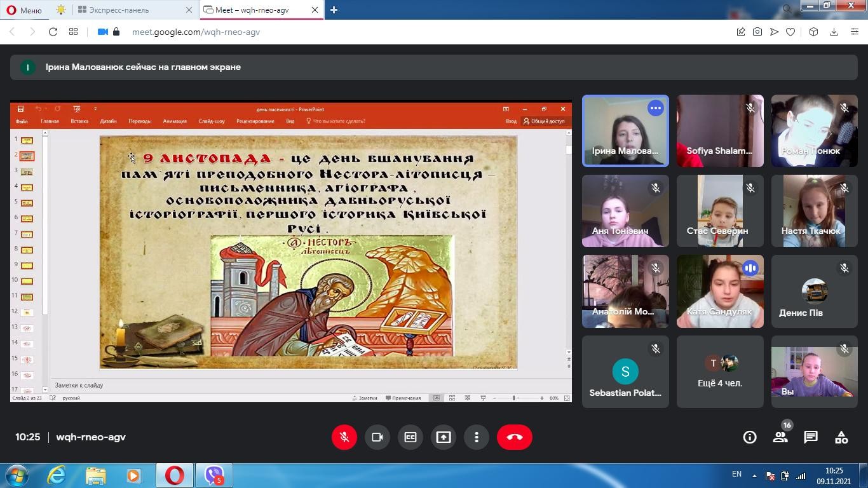Open options on Ірина Малованюк's tile
This screenshot has height=488, width=868.
(655, 108)
